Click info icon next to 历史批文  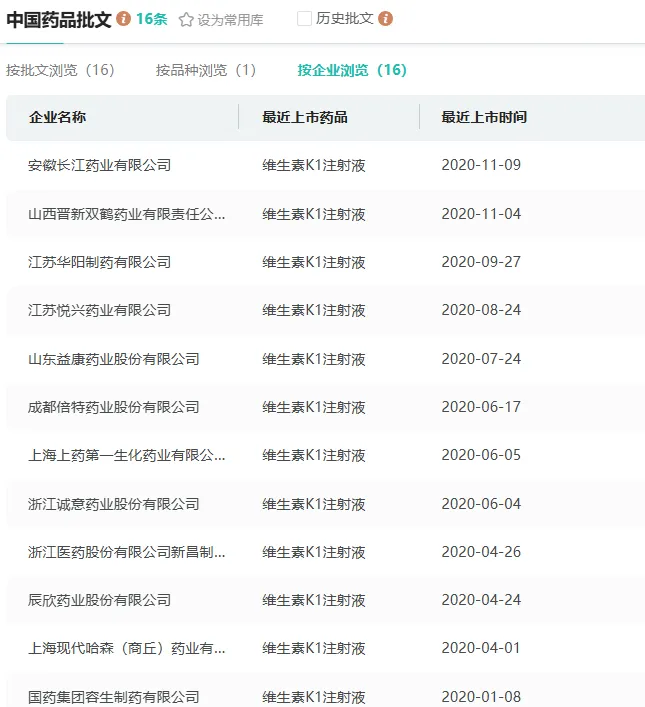pyautogui.click(x=386, y=19)
